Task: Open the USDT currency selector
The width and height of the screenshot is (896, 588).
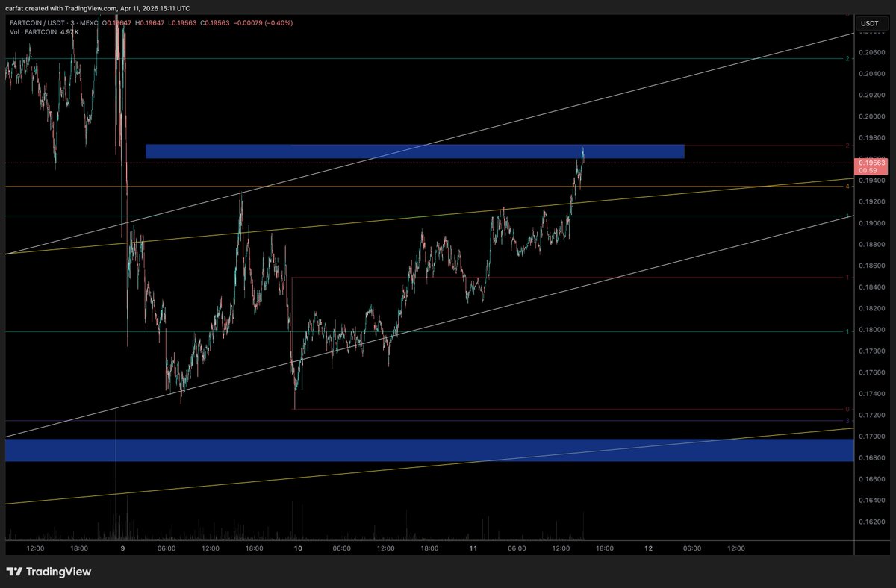Action: (x=870, y=23)
